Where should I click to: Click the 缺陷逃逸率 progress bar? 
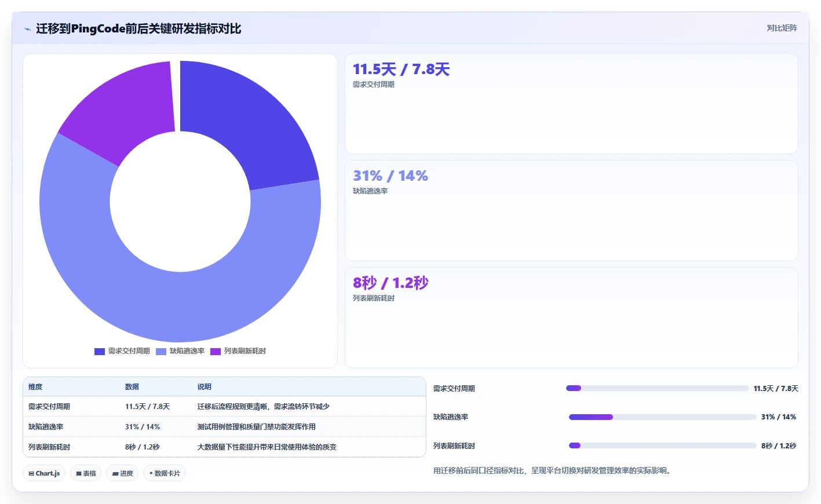tap(663, 417)
